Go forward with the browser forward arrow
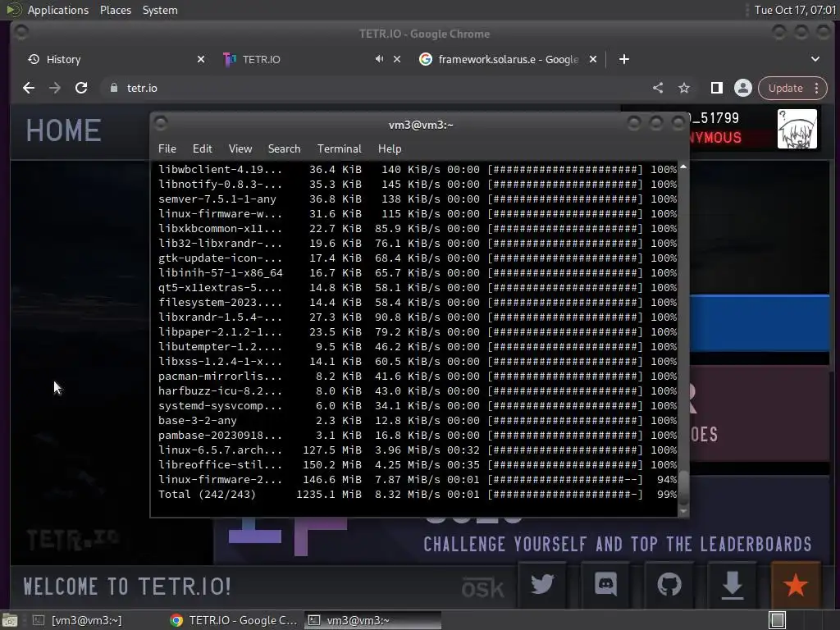The width and height of the screenshot is (840, 630). (55, 88)
